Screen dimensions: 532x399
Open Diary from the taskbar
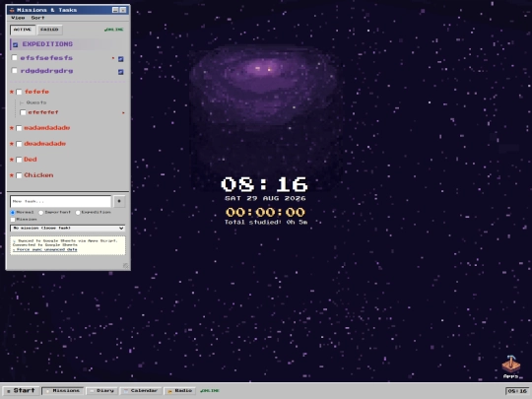101,391
